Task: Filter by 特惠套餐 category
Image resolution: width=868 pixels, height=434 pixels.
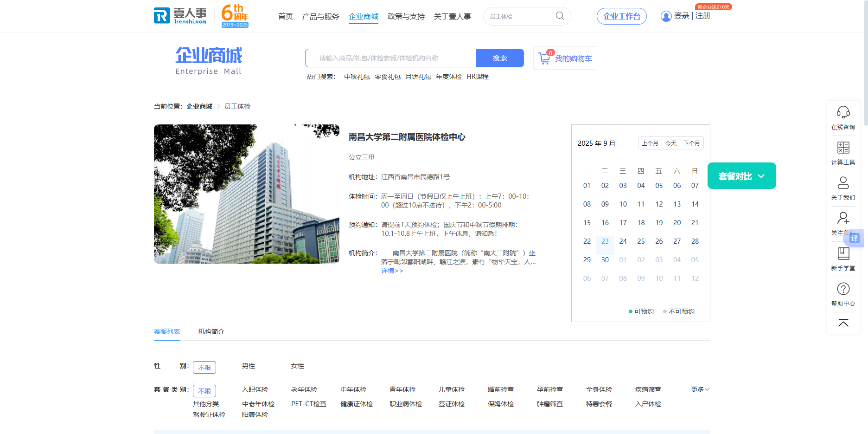Action: (x=599, y=404)
